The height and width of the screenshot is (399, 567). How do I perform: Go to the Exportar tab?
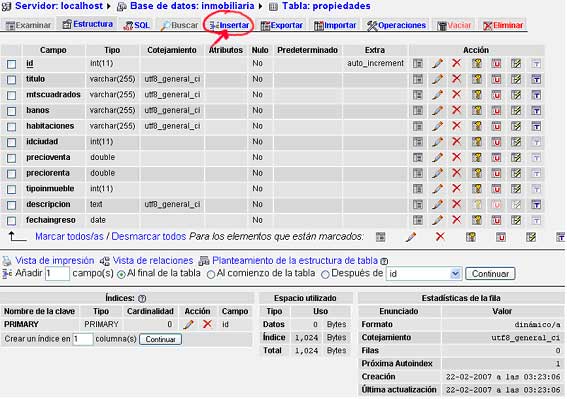(x=281, y=25)
